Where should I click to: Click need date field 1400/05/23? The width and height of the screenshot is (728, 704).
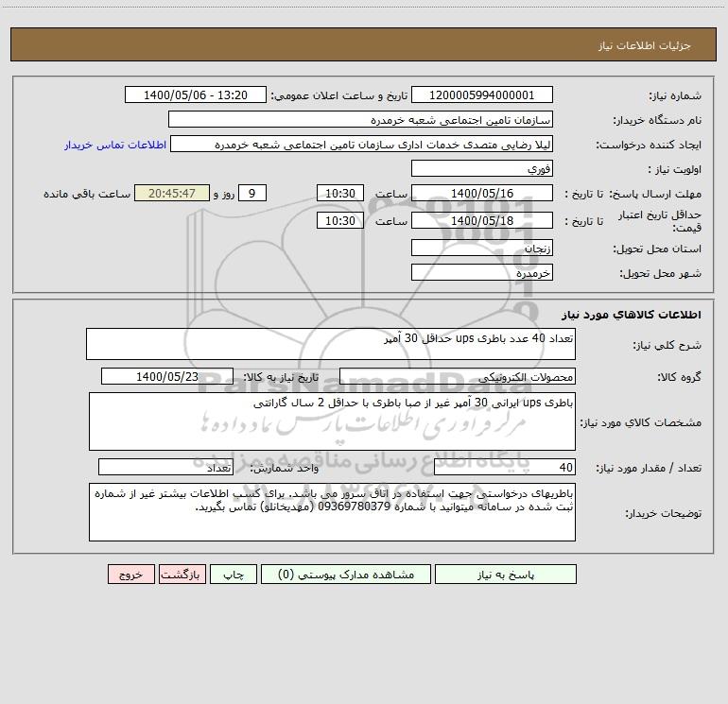[167, 376]
